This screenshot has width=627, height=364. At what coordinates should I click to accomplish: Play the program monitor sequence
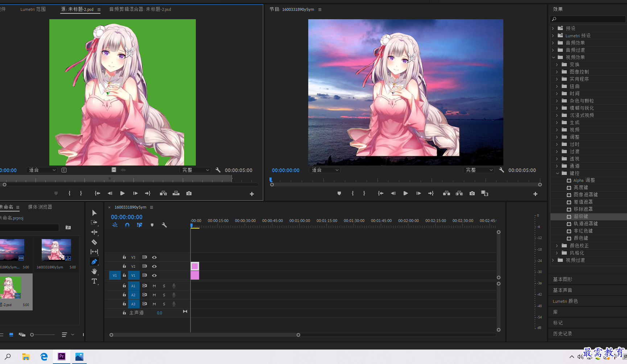pos(406,193)
